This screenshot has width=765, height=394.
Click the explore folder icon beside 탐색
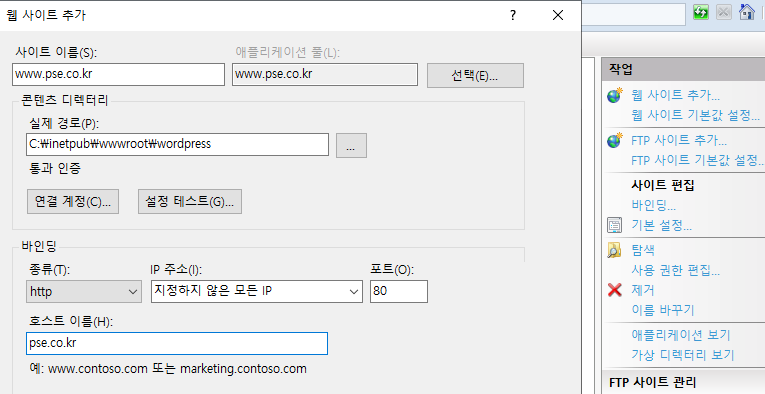coord(614,250)
